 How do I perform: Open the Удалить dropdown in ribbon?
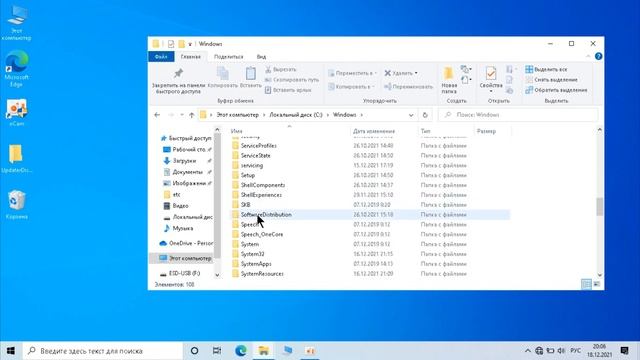click(x=401, y=73)
